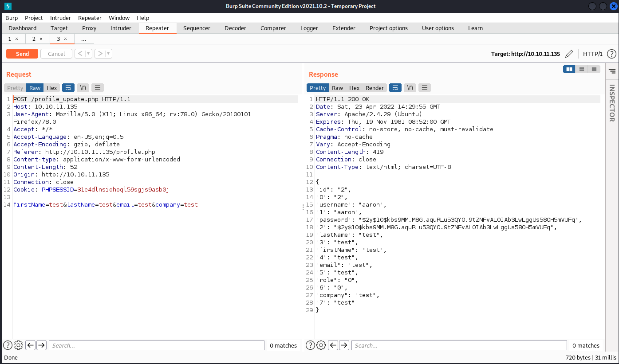Expand the Inspector panel via its list icon

point(612,71)
